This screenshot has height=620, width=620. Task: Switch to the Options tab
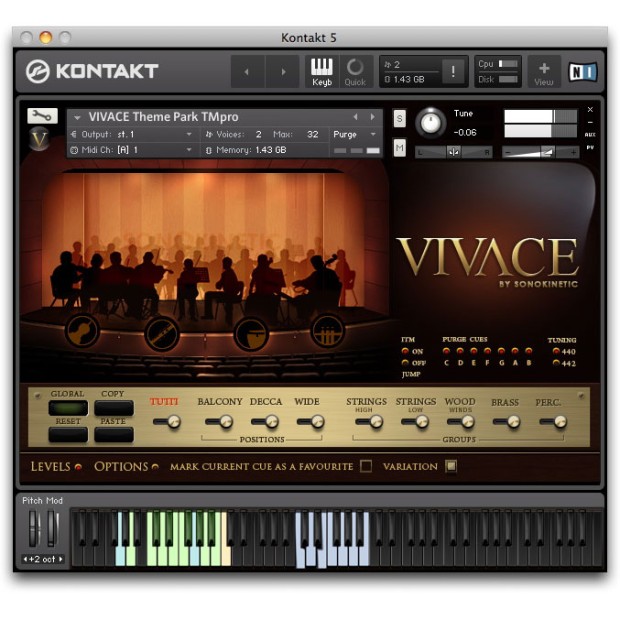point(126,467)
